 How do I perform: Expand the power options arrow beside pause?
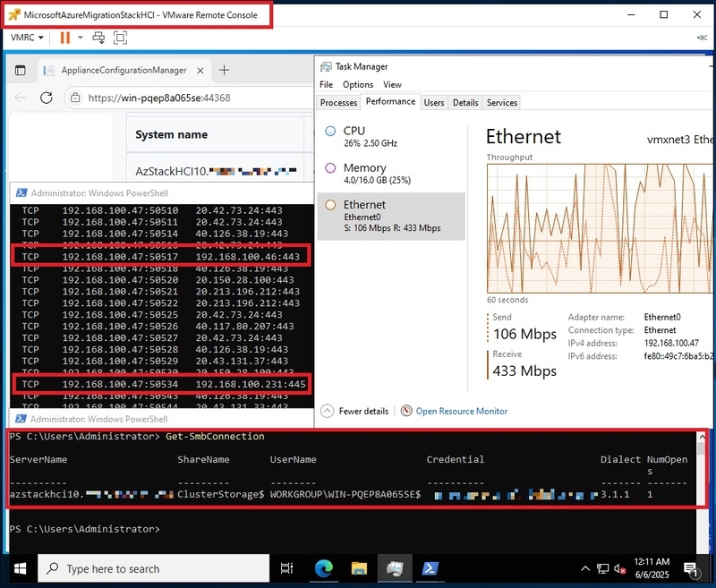point(81,38)
